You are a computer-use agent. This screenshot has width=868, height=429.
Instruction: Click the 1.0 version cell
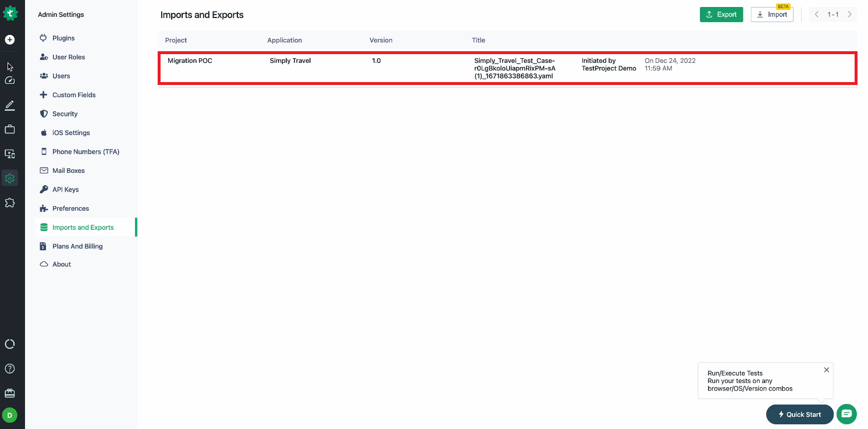[376, 61]
